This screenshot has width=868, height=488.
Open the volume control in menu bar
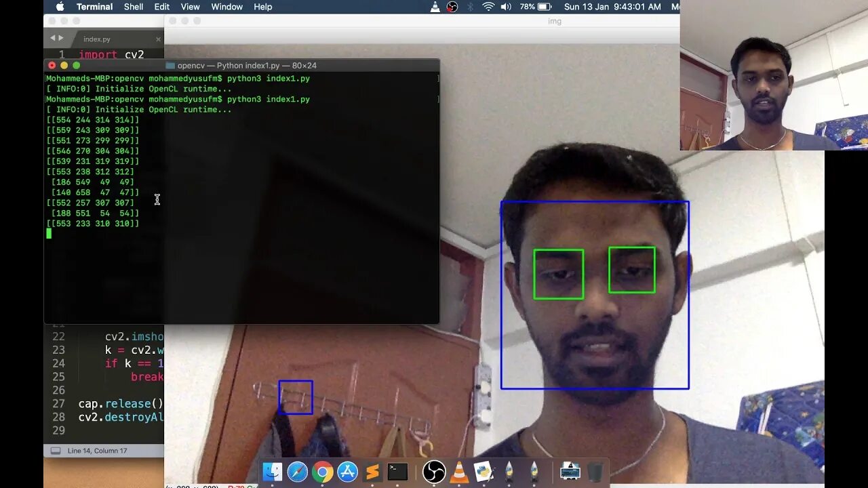pyautogui.click(x=506, y=7)
